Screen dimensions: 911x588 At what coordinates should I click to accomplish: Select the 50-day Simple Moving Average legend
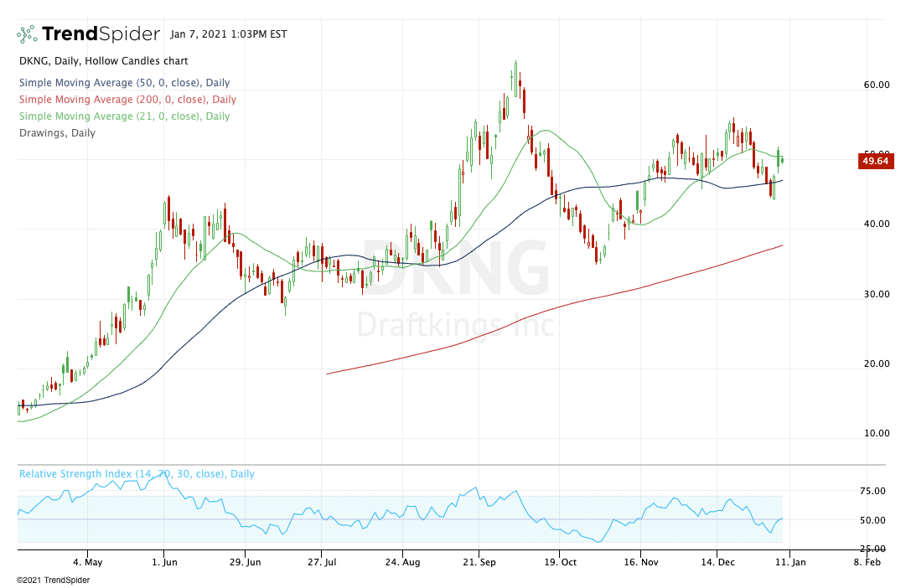tap(124, 83)
